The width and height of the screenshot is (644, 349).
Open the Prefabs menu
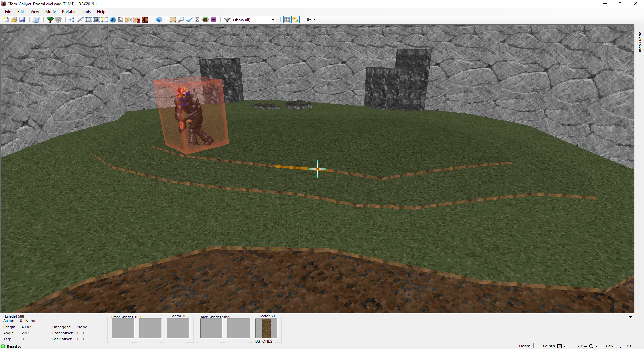click(x=68, y=11)
